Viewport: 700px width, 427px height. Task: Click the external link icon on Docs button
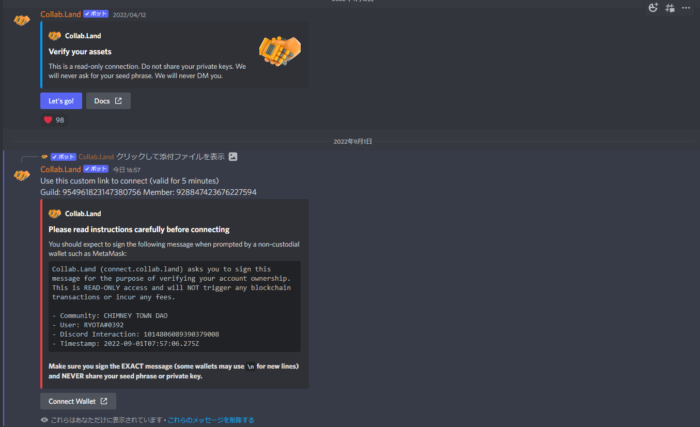point(118,101)
